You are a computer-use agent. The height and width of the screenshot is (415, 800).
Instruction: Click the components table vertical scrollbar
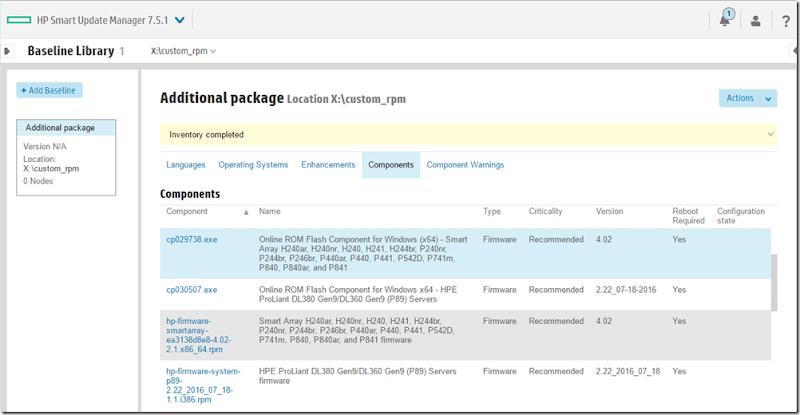774,282
